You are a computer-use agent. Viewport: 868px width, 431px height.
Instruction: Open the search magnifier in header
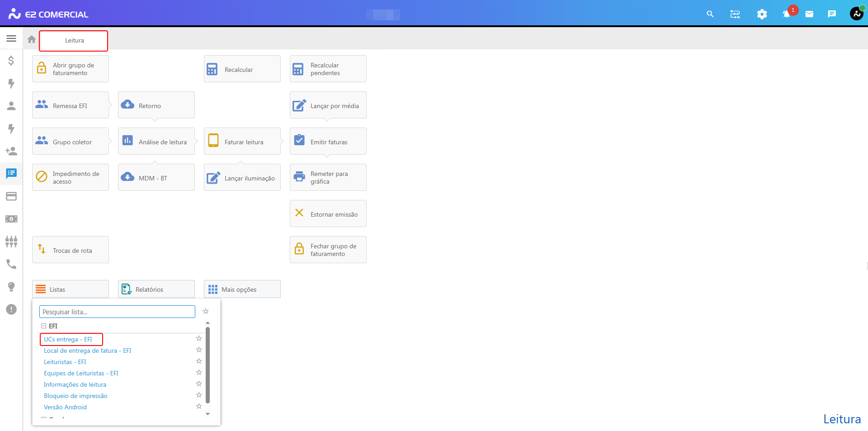tap(710, 14)
